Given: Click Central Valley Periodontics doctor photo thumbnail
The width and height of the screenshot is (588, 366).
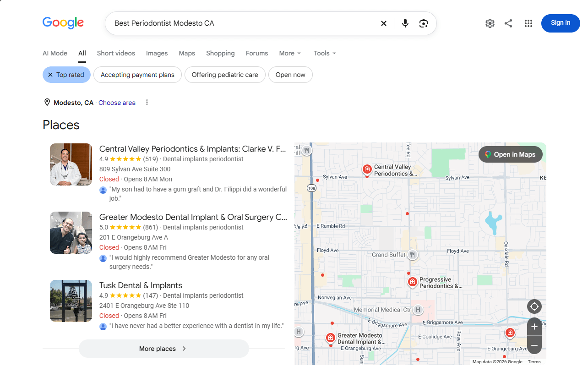Looking at the screenshot, I should pyautogui.click(x=71, y=164).
